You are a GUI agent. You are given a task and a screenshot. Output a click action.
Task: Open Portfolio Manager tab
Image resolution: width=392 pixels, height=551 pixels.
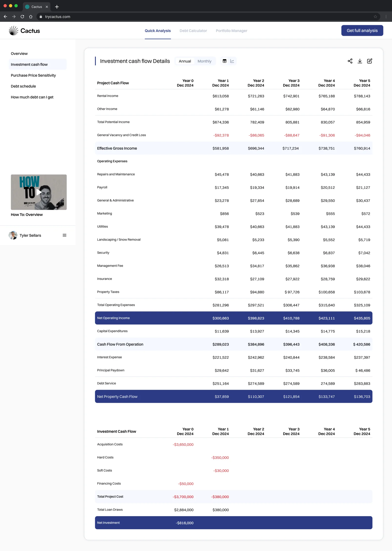tap(231, 31)
